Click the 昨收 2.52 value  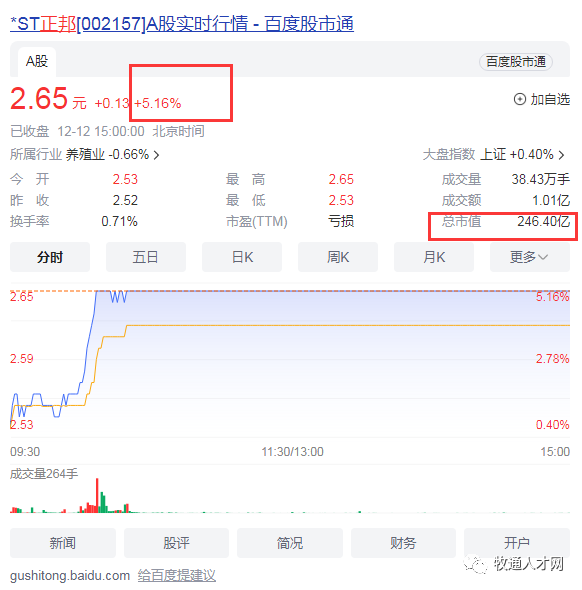coord(125,201)
